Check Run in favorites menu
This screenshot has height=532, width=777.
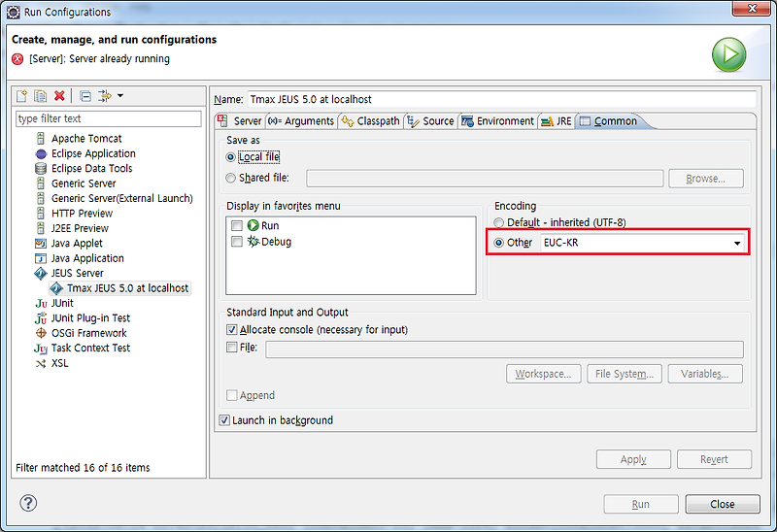[x=237, y=226]
